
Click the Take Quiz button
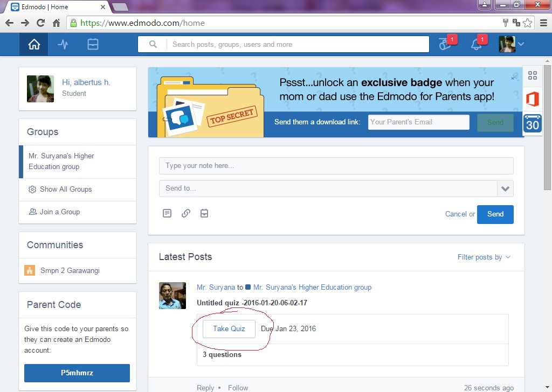pos(229,328)
